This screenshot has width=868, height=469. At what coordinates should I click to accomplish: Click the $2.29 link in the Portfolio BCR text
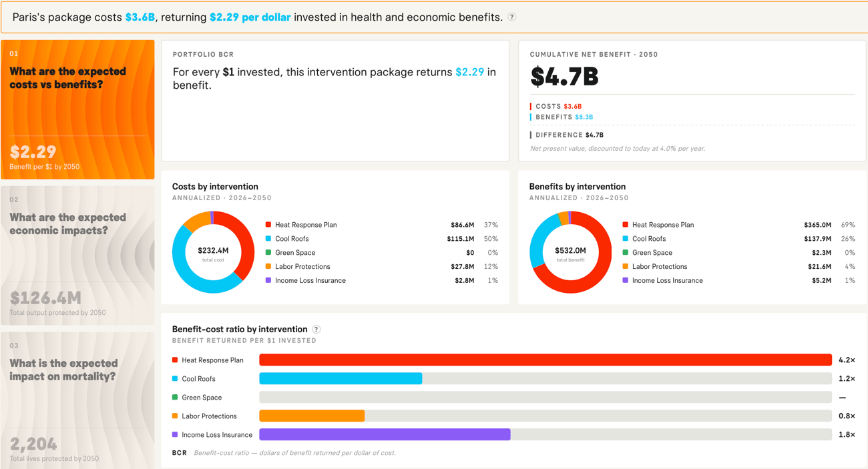(x=469, y=72)
